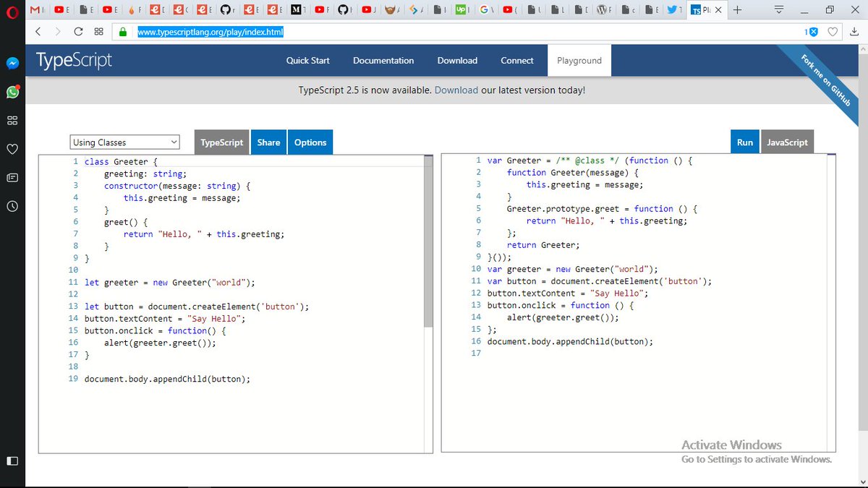The image size is (868, 488).
Task: Select the Playground nav item
Action: click(579, 61)
